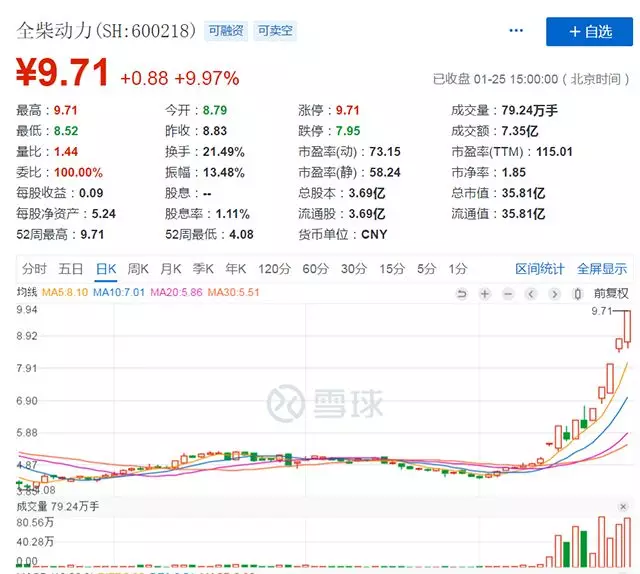640x574 pixels.
Task: Click the MA10:7.01 moving average label
Action: click(119, 292)
